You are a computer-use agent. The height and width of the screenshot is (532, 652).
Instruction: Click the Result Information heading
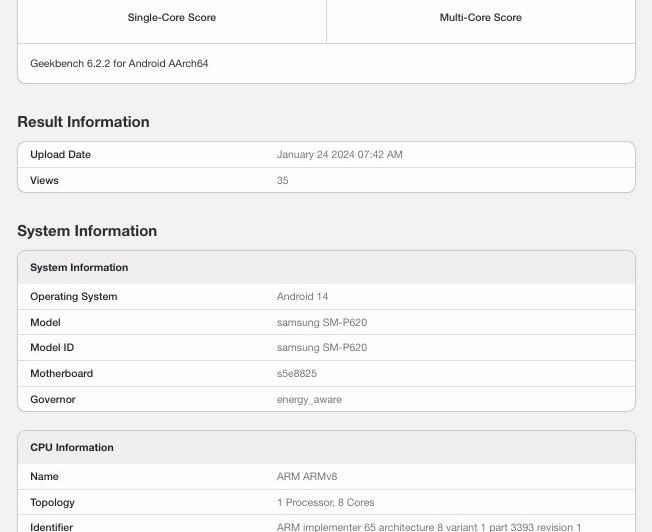click(x=83, y=122)
